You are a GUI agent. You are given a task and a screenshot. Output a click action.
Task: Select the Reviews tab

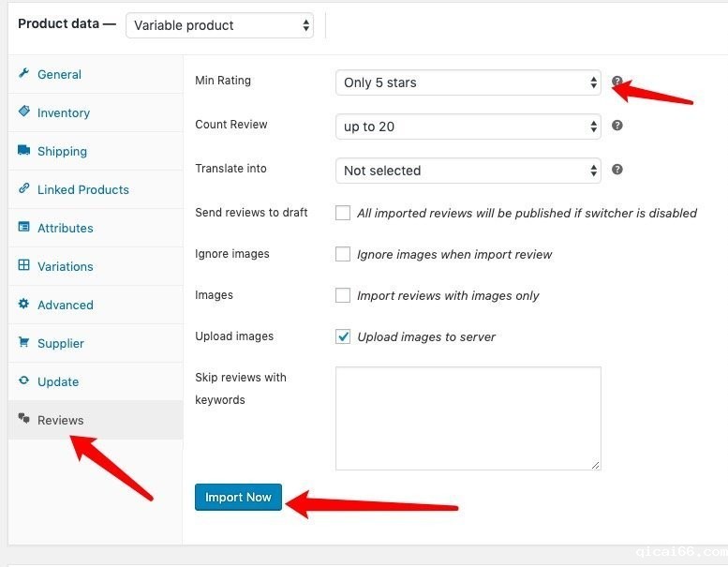60,420
